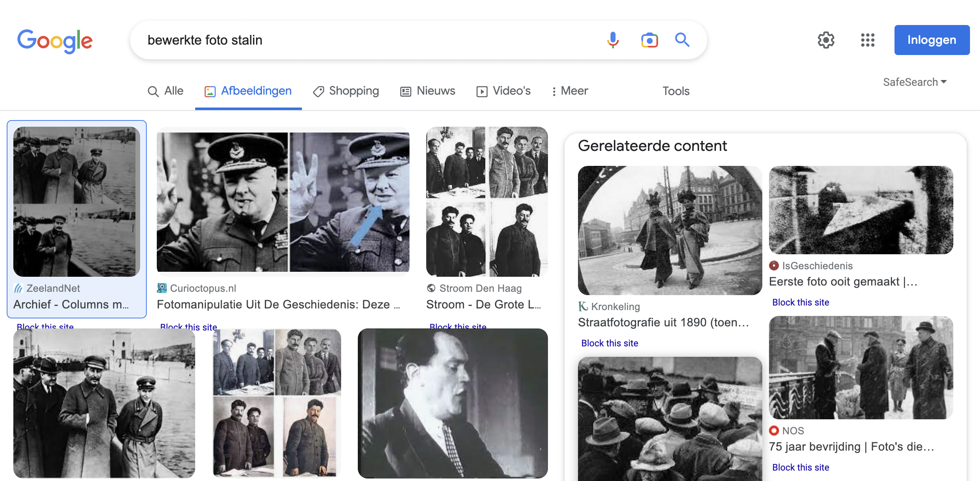Screen dimensions: 980x481
Task: Switch to the Alle tab
Action: (x=166, y=91)
